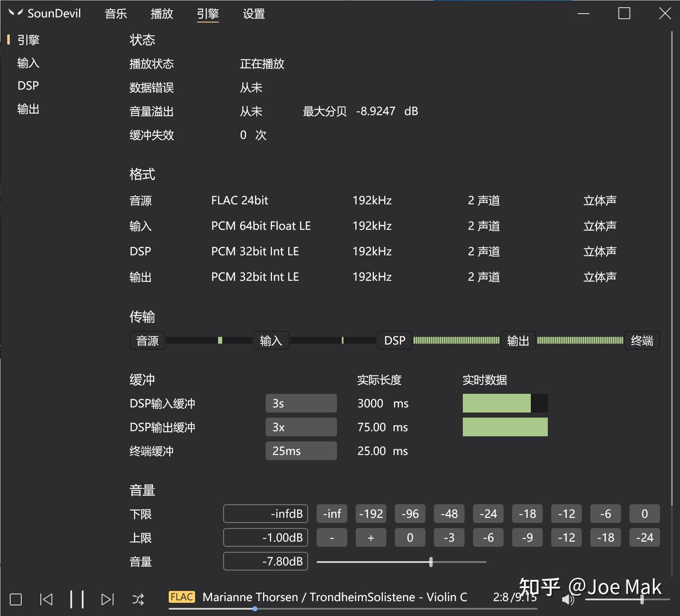Click the 75.00 ms actual length value

[x=382, y=427]
